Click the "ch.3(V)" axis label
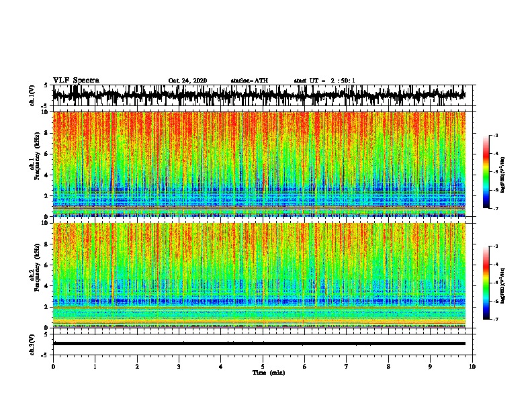 [32, 345]
